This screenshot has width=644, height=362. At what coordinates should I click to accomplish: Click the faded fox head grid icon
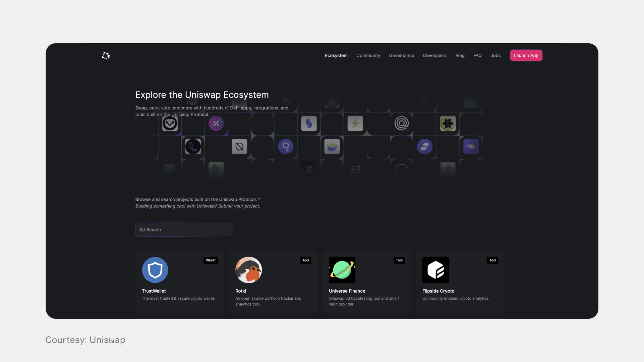click(x=355, y=170)
